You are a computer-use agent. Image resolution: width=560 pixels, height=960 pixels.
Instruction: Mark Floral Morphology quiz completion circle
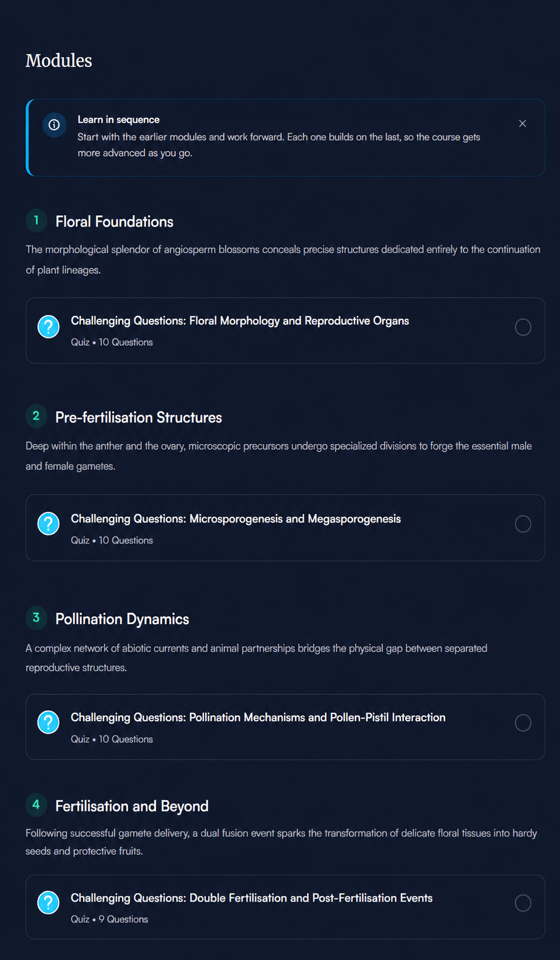pyautogui.click(x=523, y=327)
